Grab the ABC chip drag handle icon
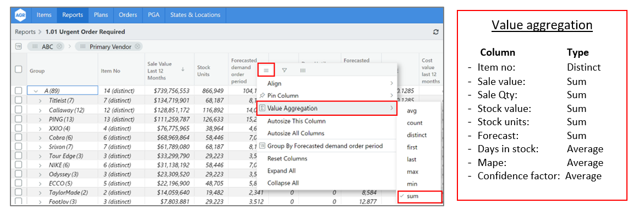Viewport: 644px width, 214px height. pos(35,47)
